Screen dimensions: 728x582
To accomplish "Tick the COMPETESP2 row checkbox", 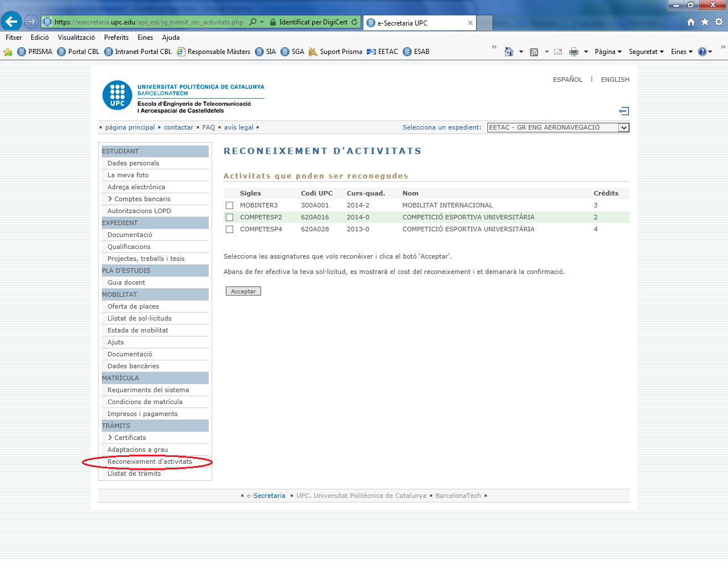I will pyautogui.click(x=230, y=218).
